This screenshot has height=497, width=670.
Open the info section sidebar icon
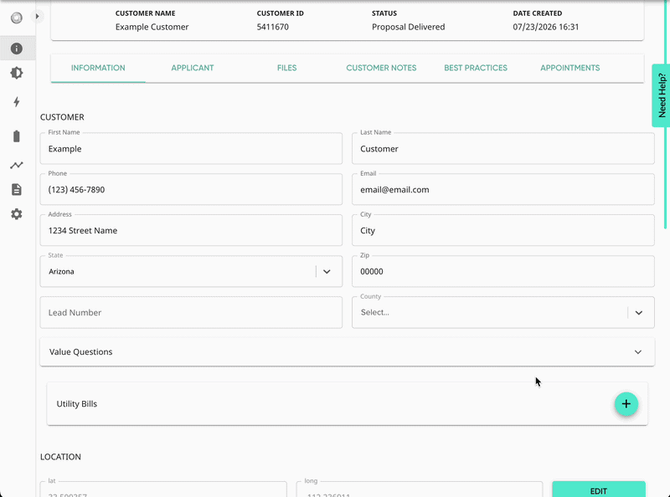[17, 48]
